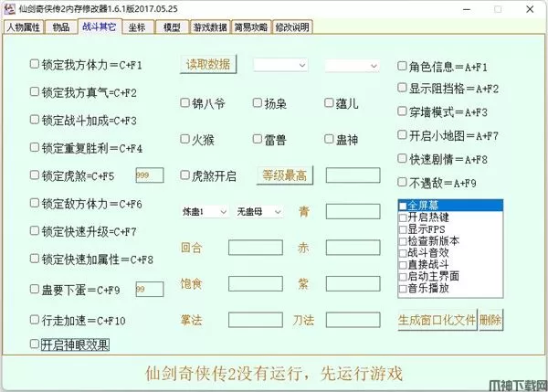The width and height of the screenshot is (548, 392).
Task: Click the app icon in title bar
Action: (9, 9)
